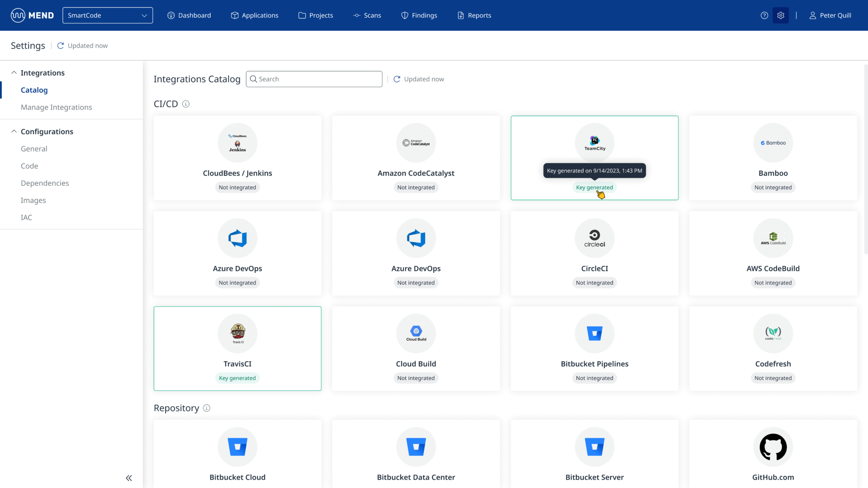Open Images configuration
This screenshot has width=868, height=488.
pos(33,200)
